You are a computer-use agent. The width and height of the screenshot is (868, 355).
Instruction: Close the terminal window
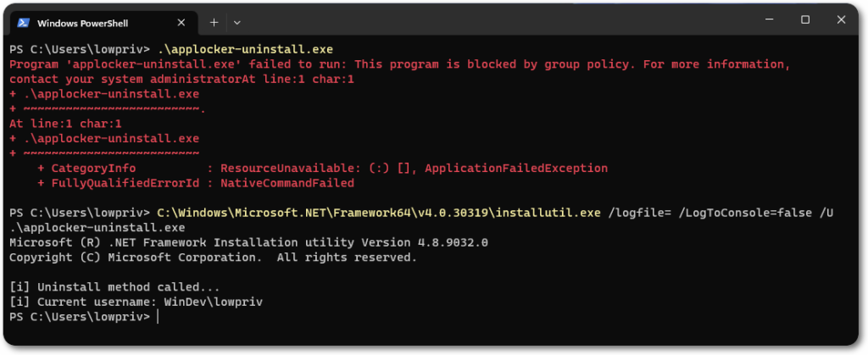pos(843,19)
